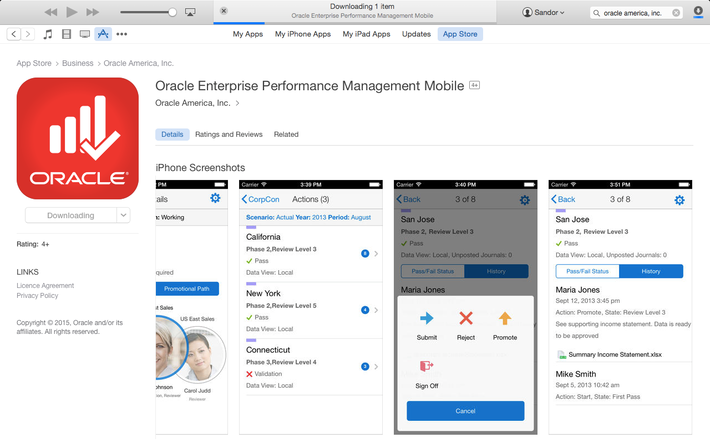Image resolution: width=710 pixels, height=443 pixels.
Task: Click the red X Validation icon for Connecticut
Action: 249,374
